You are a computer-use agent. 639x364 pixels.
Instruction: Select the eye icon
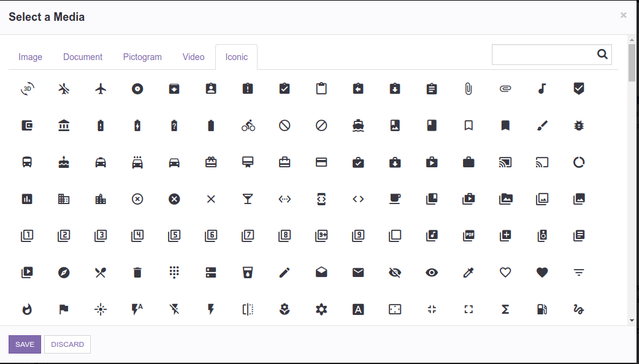(x=432, y=272)
